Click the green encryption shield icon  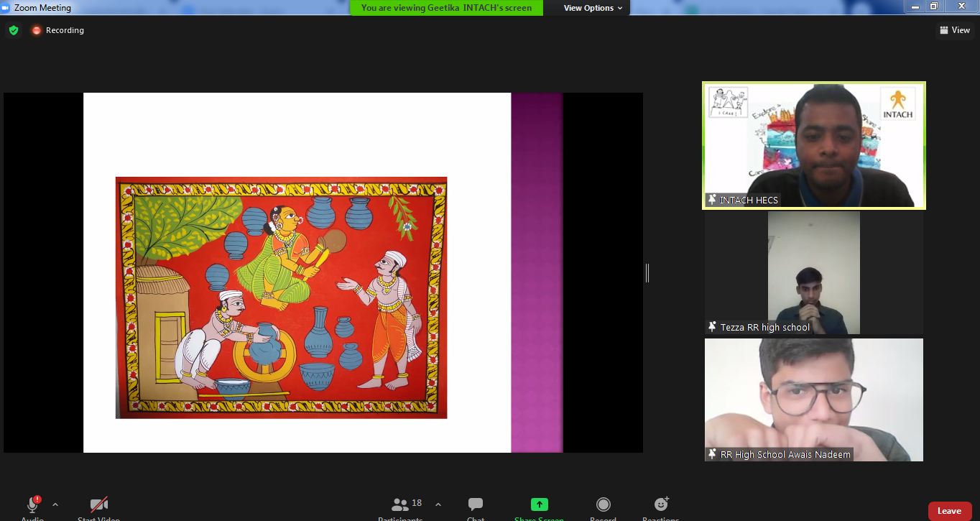point(13,30)
